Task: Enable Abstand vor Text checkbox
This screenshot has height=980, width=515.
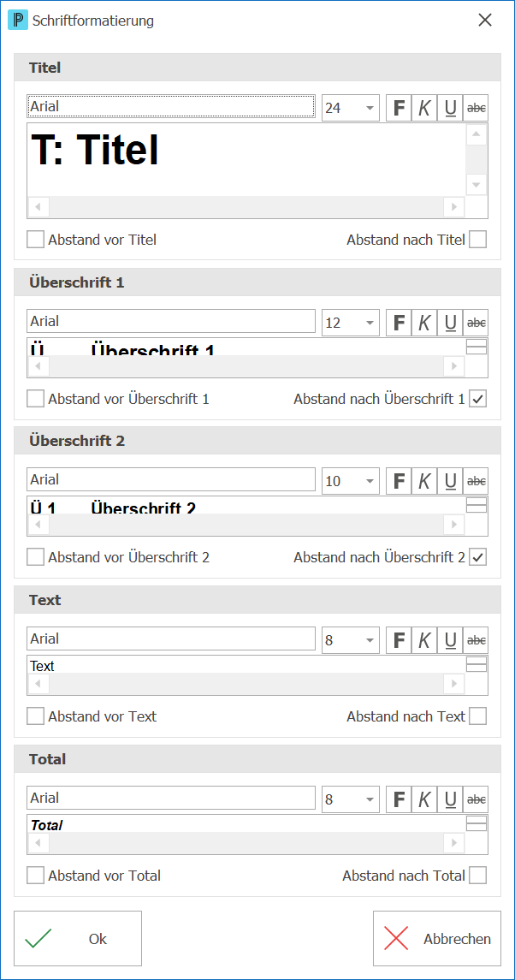Action: [36, 717]
